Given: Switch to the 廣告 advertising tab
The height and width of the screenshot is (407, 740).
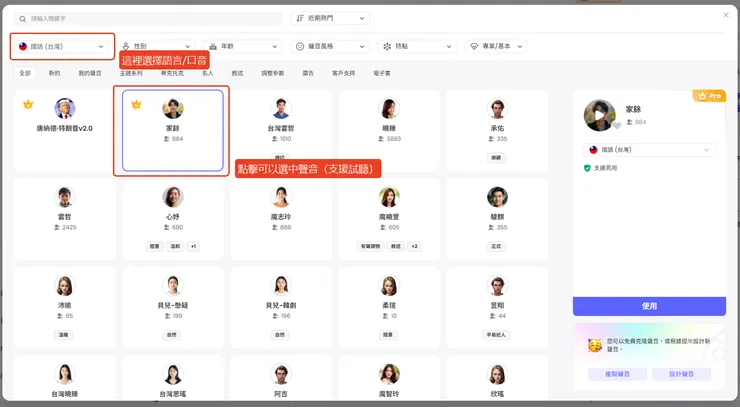Looking at the screenshot, I should [x=308, y=73].
